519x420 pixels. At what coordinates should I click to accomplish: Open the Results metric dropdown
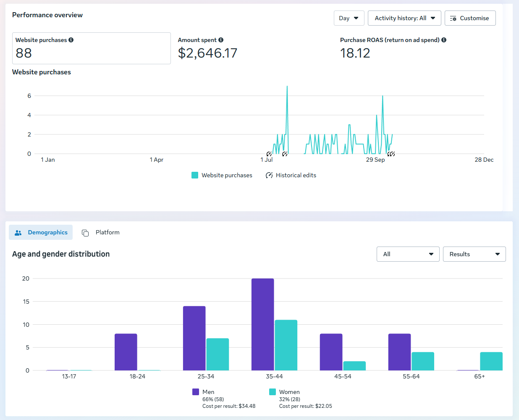click(474, 254)
